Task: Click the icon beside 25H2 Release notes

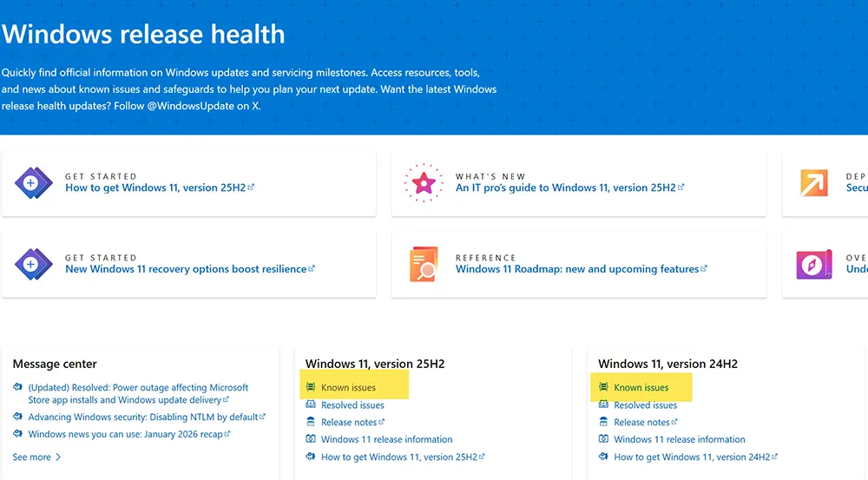Action: tap(311, 422)
